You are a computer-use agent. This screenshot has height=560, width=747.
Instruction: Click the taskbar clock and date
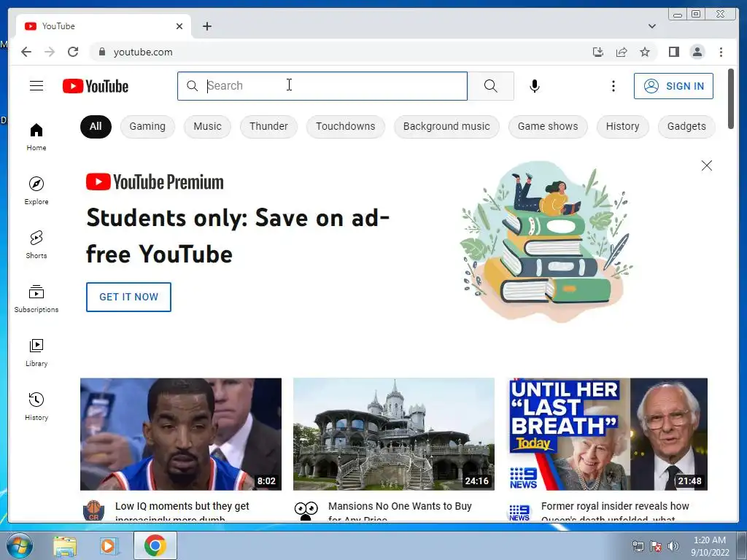click(x=710, y=546)
